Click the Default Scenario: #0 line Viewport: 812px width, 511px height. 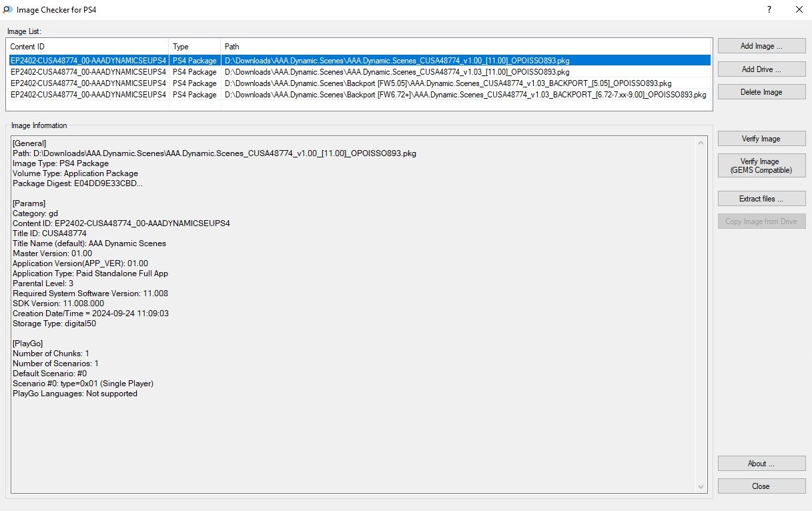49,374
